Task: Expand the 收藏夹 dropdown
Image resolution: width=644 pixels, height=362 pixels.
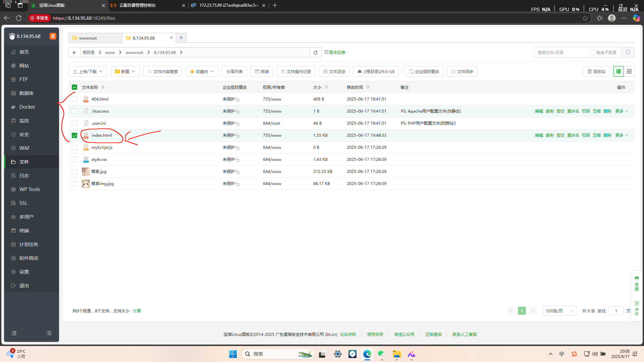Action: pyautogui.click(x=202, y=71)
